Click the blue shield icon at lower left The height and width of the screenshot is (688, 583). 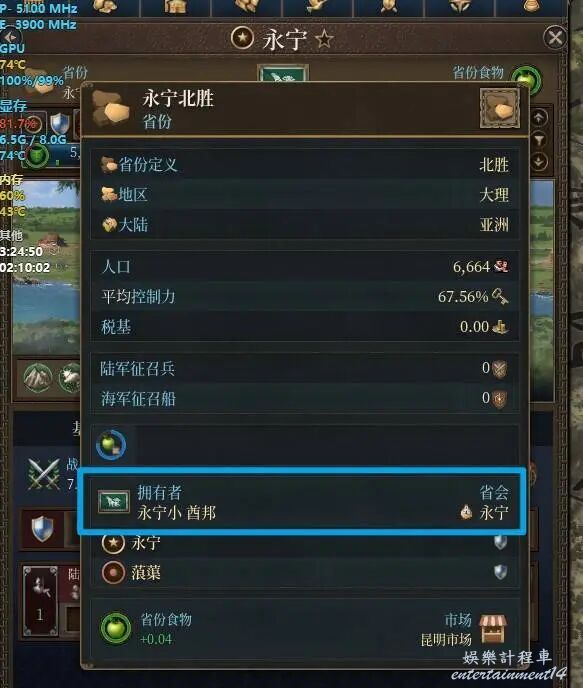coord(42,529)
